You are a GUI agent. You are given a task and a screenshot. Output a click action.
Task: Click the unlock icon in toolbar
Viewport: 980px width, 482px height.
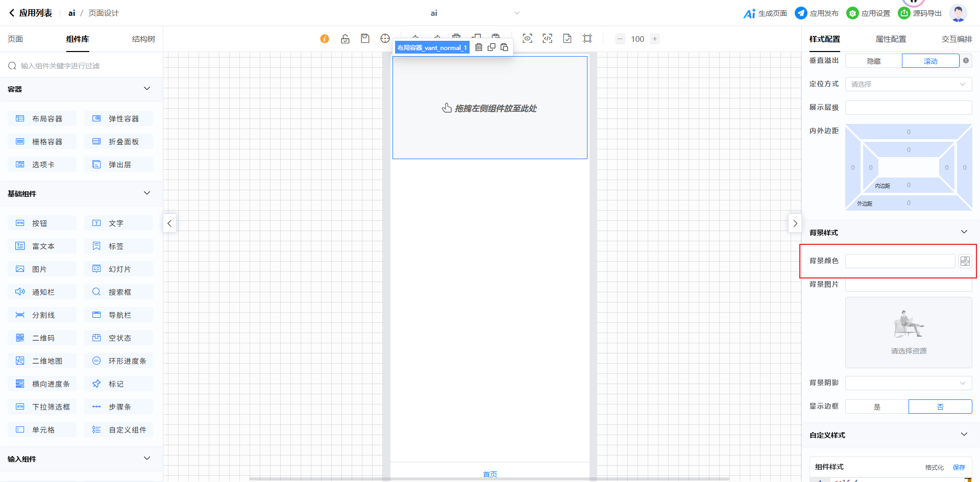point(345,39)
